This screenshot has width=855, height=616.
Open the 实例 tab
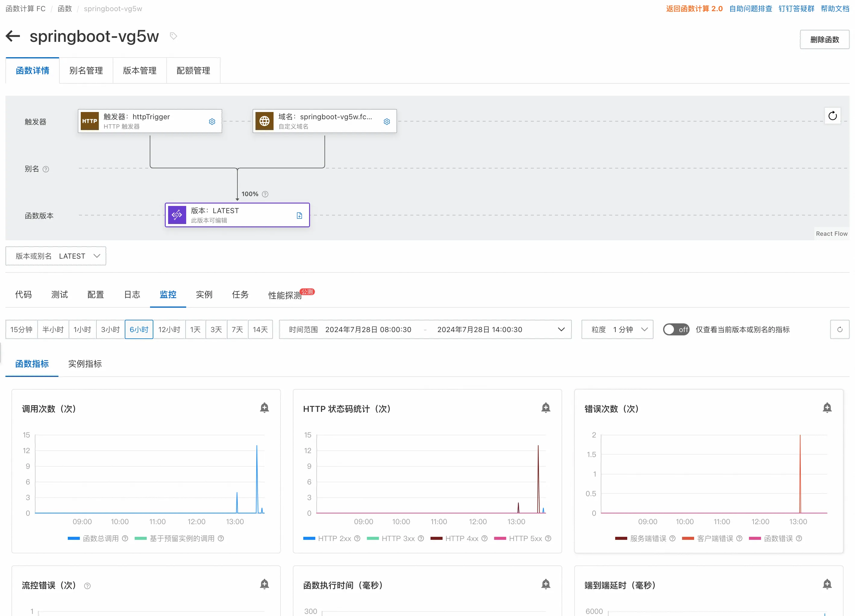coord(204,295)
